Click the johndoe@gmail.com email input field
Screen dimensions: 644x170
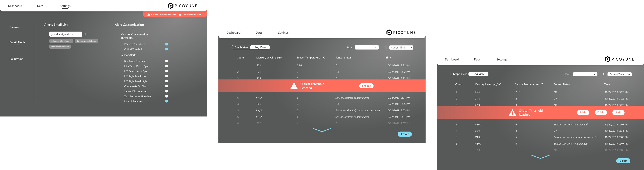pos(65,34)
